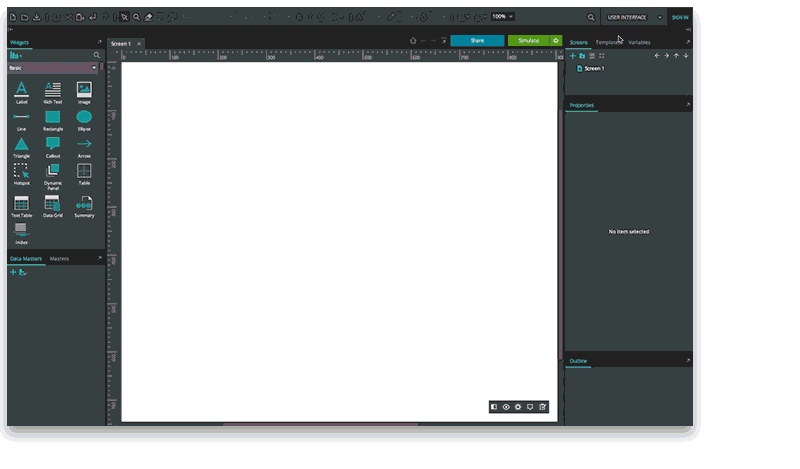Open simulation settings gear
The image size is (800, 469).
point(556,41)
